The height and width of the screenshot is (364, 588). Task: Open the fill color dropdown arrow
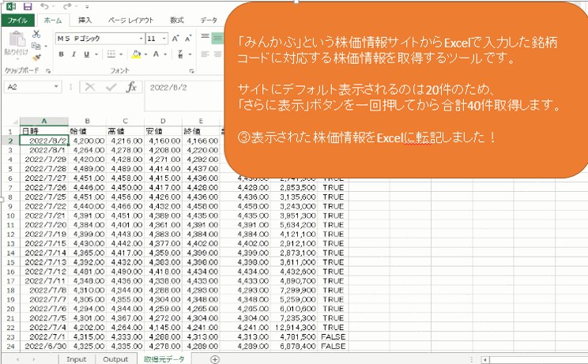(146, 54)
